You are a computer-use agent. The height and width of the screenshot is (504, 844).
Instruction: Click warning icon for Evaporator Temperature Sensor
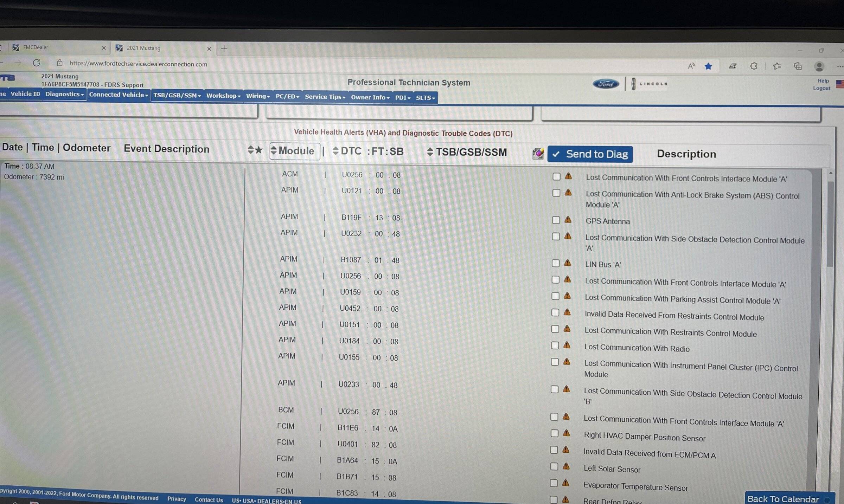(x=565, y=483)
